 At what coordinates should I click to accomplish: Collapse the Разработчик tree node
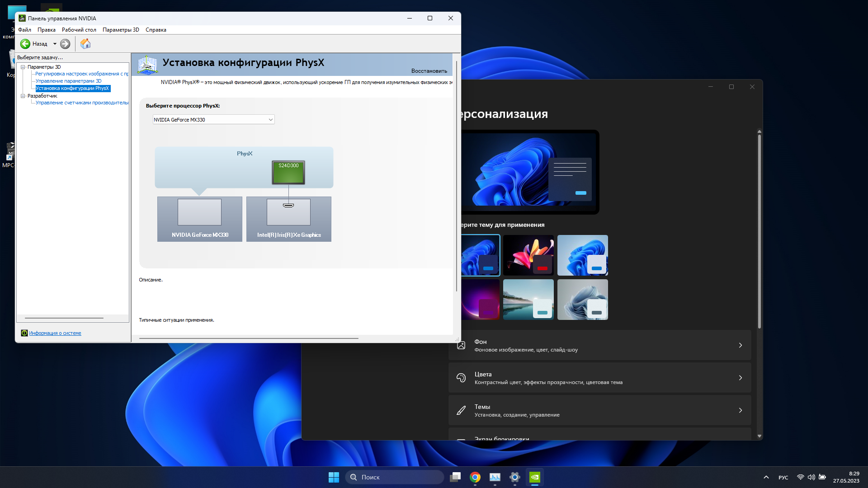point(23,96)
